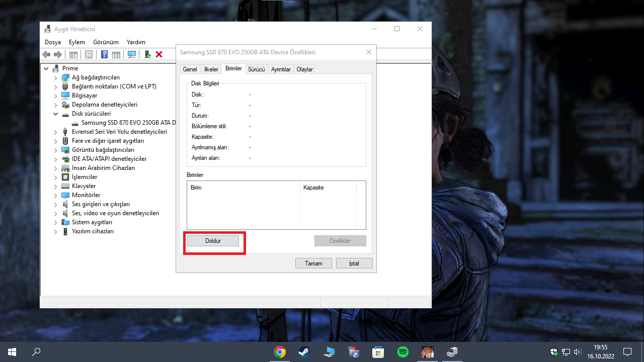Cancel with the İptal button
This screenshot has height=362, width=644.
[354, 263]
